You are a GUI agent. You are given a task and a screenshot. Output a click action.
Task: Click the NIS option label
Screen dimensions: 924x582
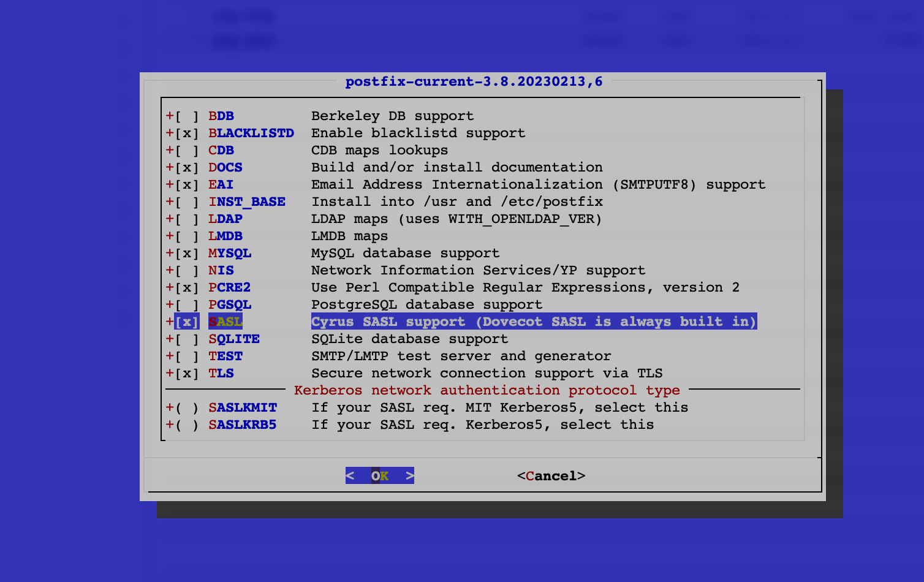(221, 271)
